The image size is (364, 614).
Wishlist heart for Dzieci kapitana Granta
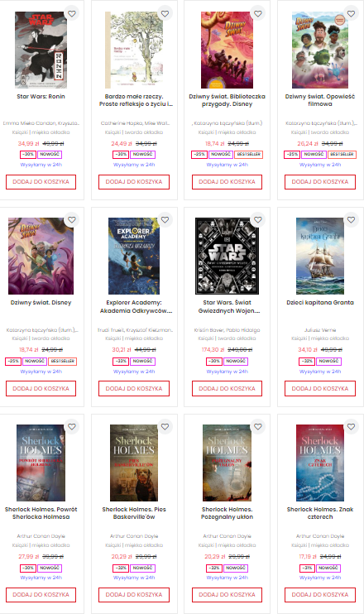[351, 220]
